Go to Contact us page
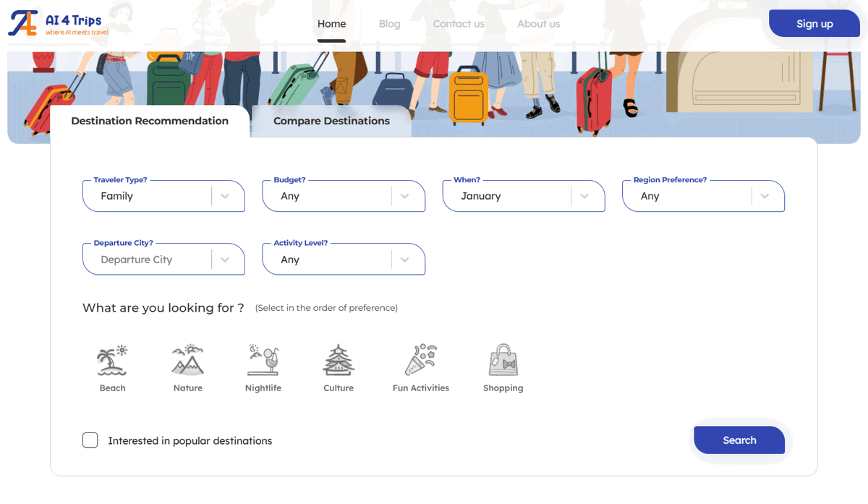 click(459, 24)
